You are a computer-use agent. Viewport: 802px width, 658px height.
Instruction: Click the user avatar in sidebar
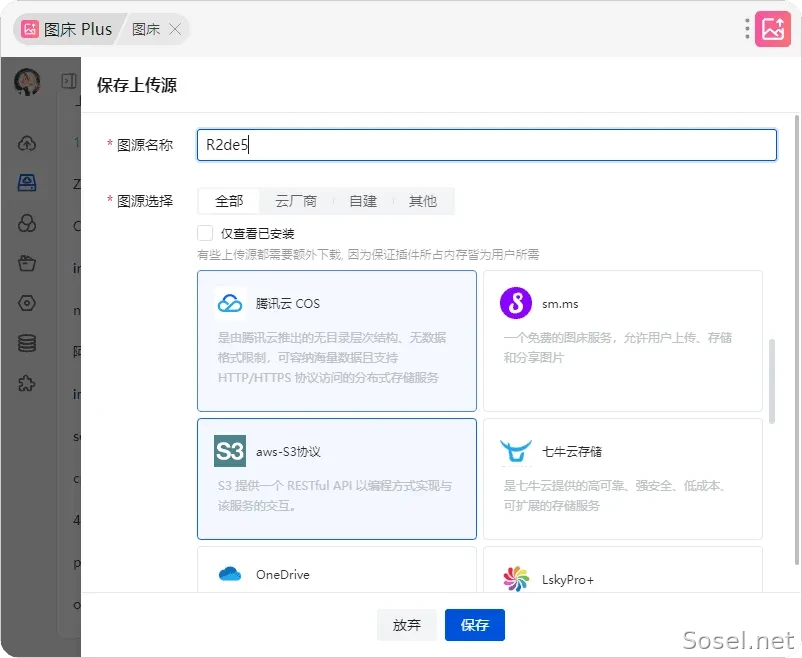(27, 81)
